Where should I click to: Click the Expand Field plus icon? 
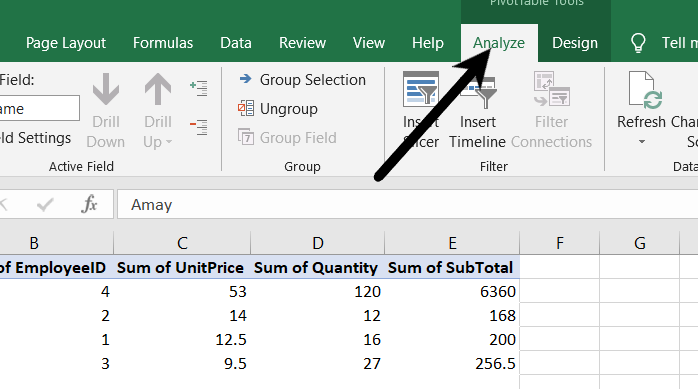pos(199,88)
